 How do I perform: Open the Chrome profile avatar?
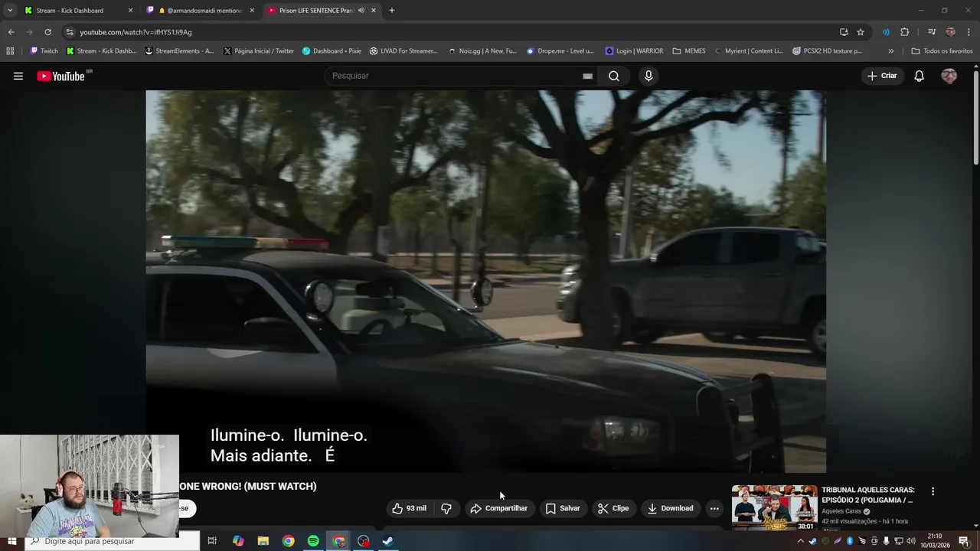(x=950, y=32)
